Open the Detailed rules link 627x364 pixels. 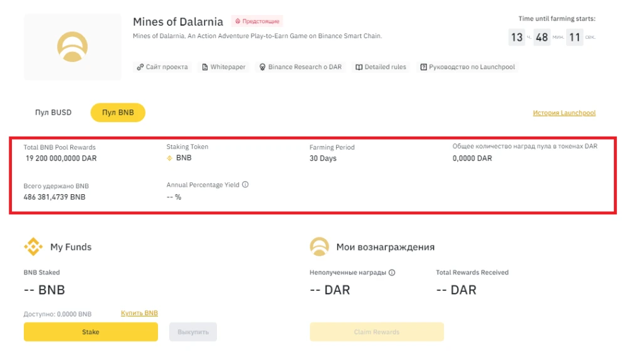click(x=381, y=67)
